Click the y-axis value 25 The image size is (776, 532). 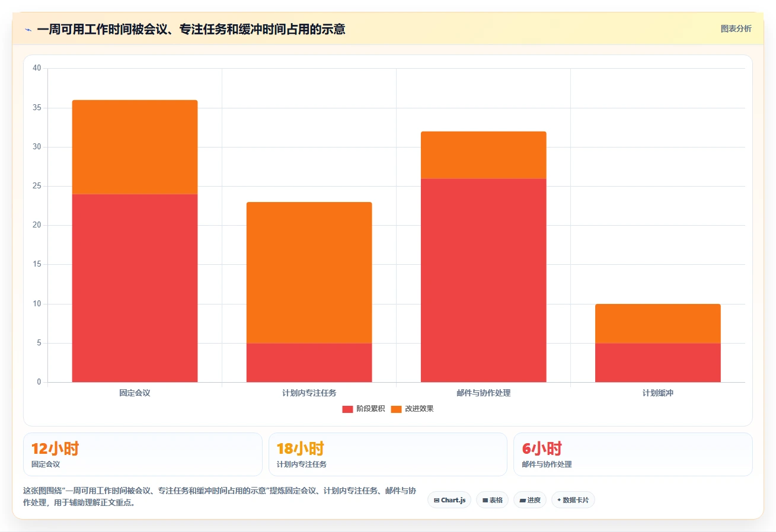pos(37,186)
